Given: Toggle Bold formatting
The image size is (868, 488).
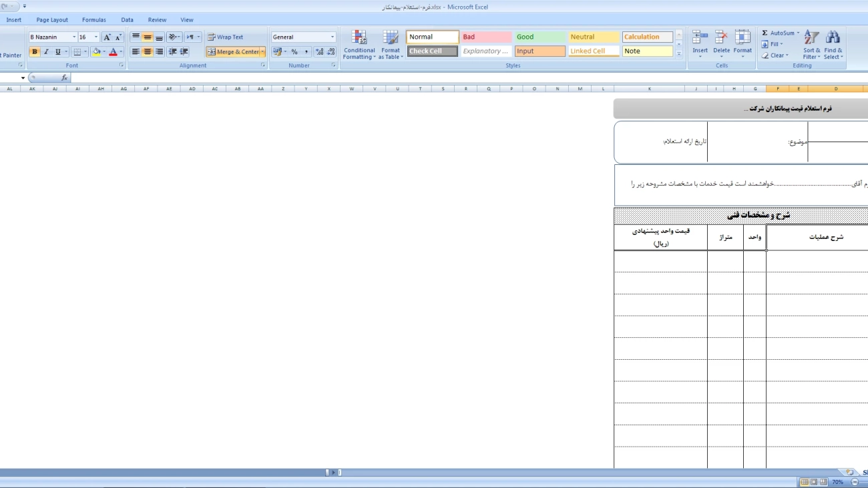Looking at the screenshot, I should coord(35,52).
